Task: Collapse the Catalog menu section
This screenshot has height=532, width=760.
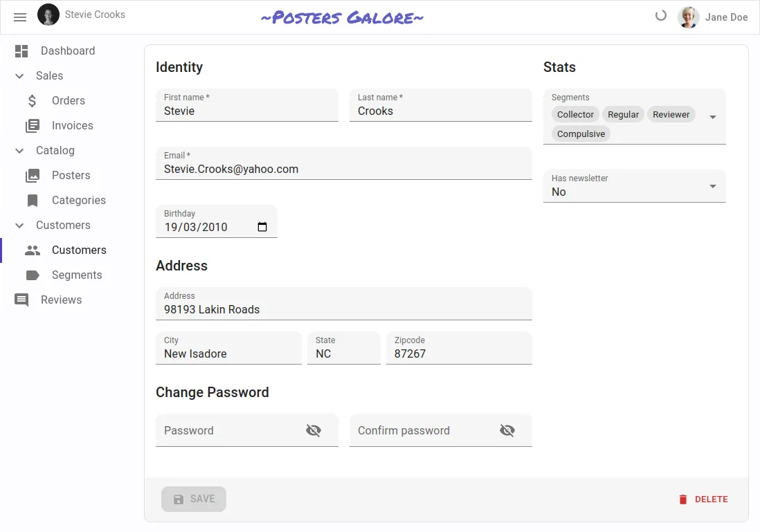Action: [x=19, y=151]
